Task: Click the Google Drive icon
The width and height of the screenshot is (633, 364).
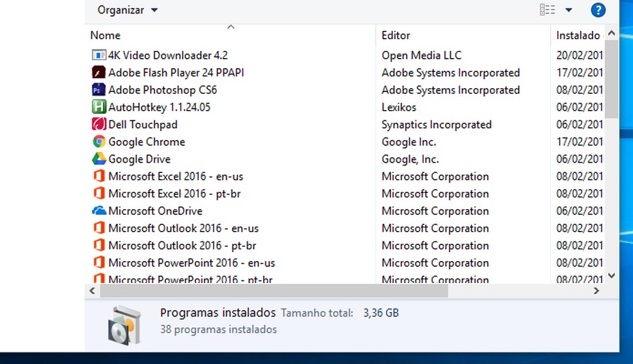Action: click(98, 159)
